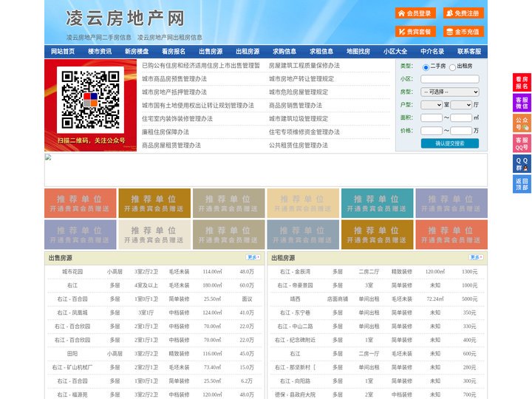Open rental listing 靖西
The height and width of the screenshot is (399, 532).
295,299
